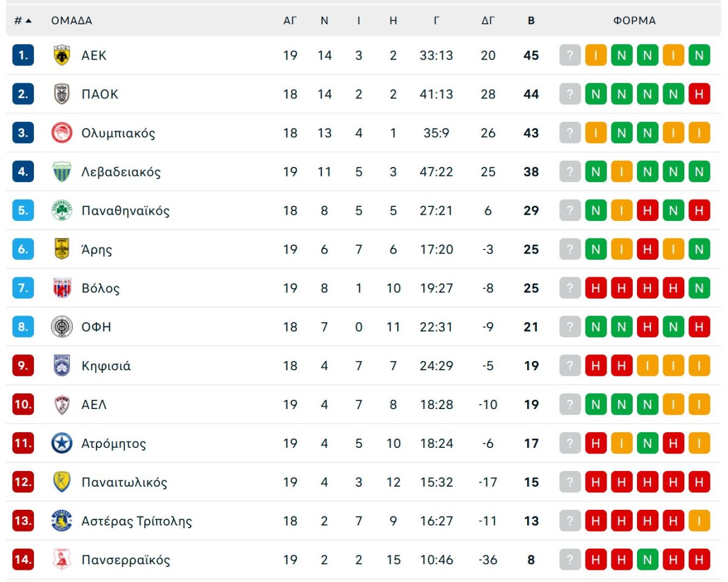Sort standings by the ΑΓ column header
This screenshot has height=582, width=728.
(290, 20)
